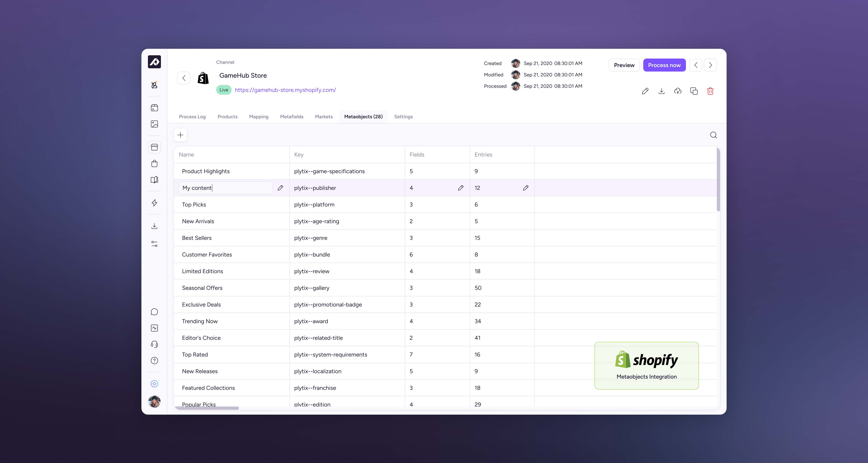This screenshot has height=463, width=868.
Task: Click the red delete trash icon
Action: (x=710, y=91)
